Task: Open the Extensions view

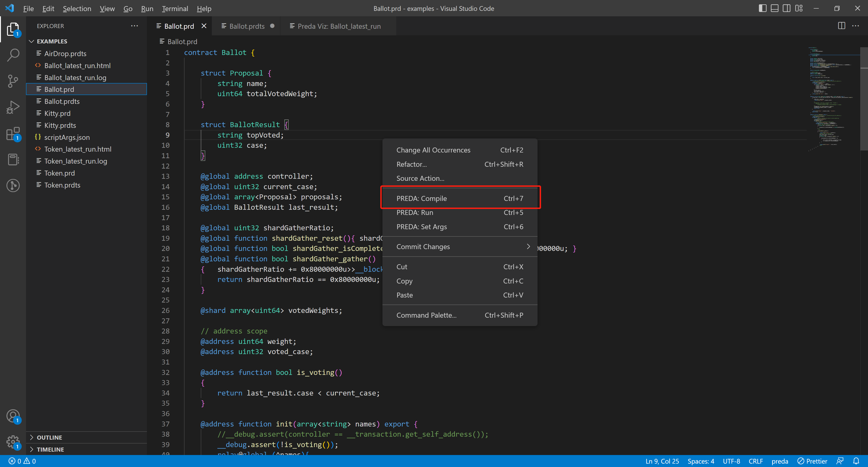Action: 13,133
